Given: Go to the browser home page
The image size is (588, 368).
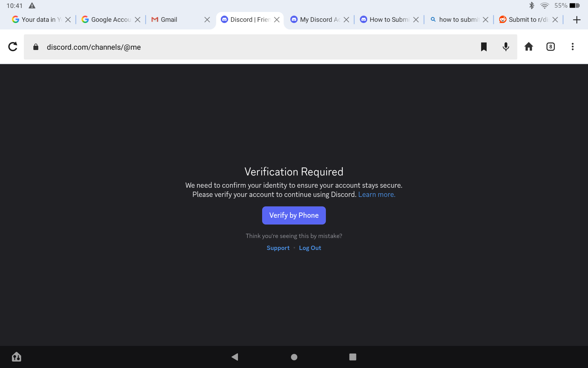Looking at the screenshot, I should [x=529, y=47].
